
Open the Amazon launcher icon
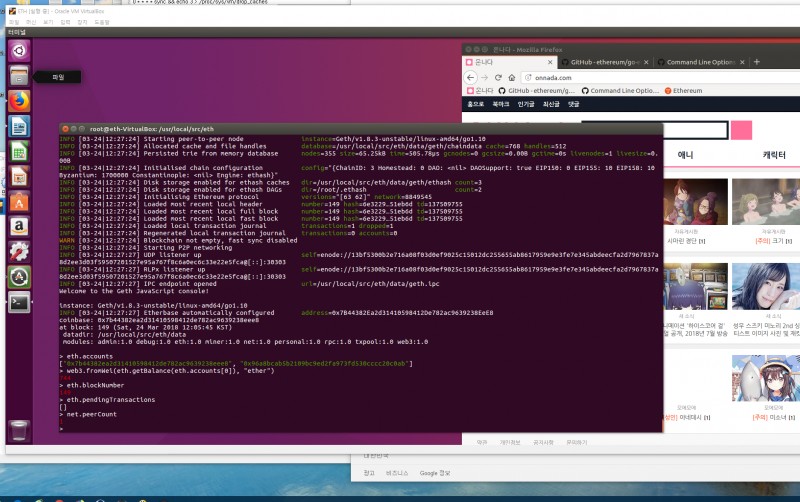[19, 227]
